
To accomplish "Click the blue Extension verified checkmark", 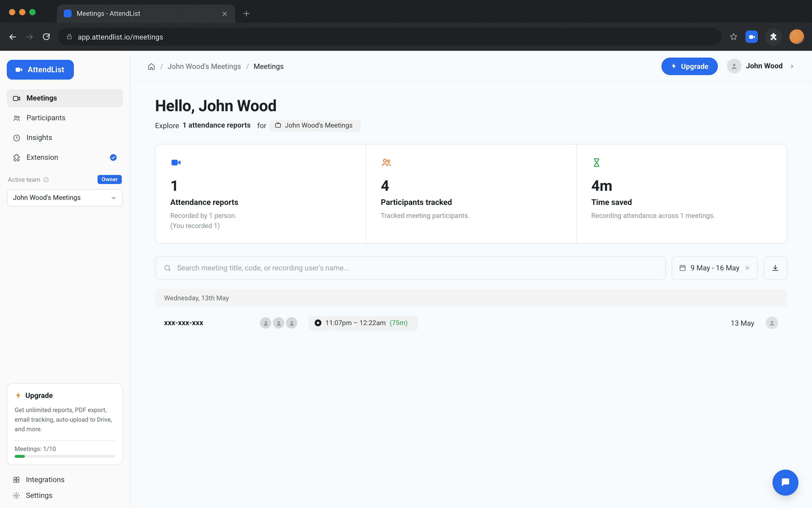I will point(113,157).
